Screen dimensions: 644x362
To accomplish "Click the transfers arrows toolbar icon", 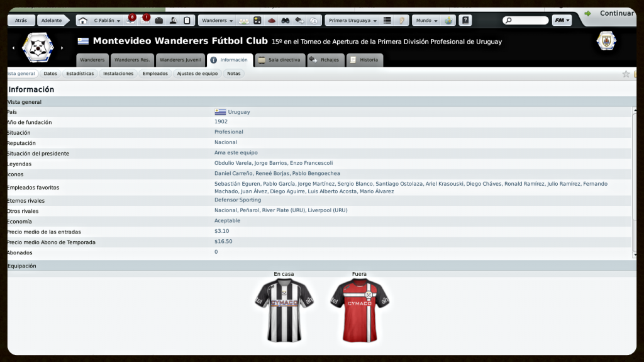I will point(299,21).
